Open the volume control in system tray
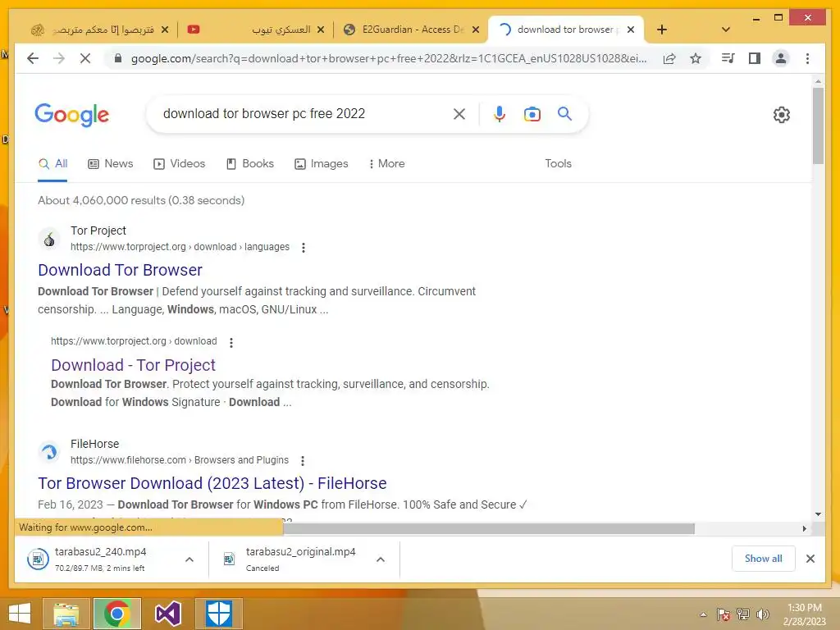This screenshot has width=840, height=630. (762, 614)
